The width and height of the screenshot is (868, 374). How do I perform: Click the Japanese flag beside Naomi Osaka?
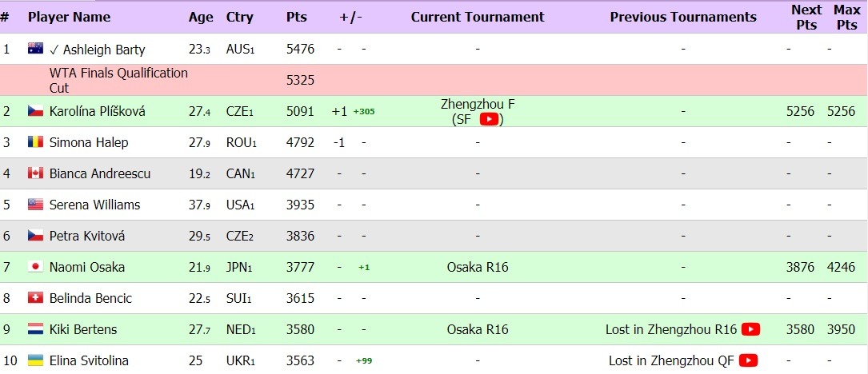click(x=35, y=267)
